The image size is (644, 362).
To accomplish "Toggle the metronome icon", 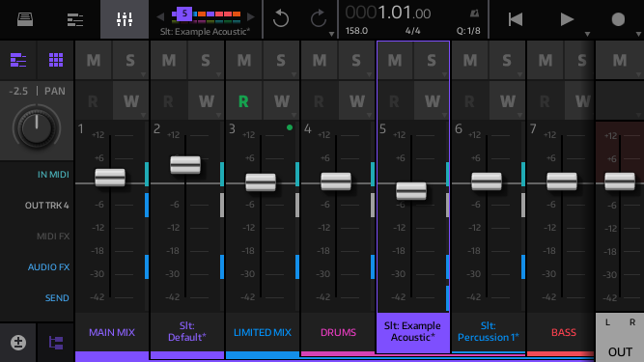I will click(474, 14).
